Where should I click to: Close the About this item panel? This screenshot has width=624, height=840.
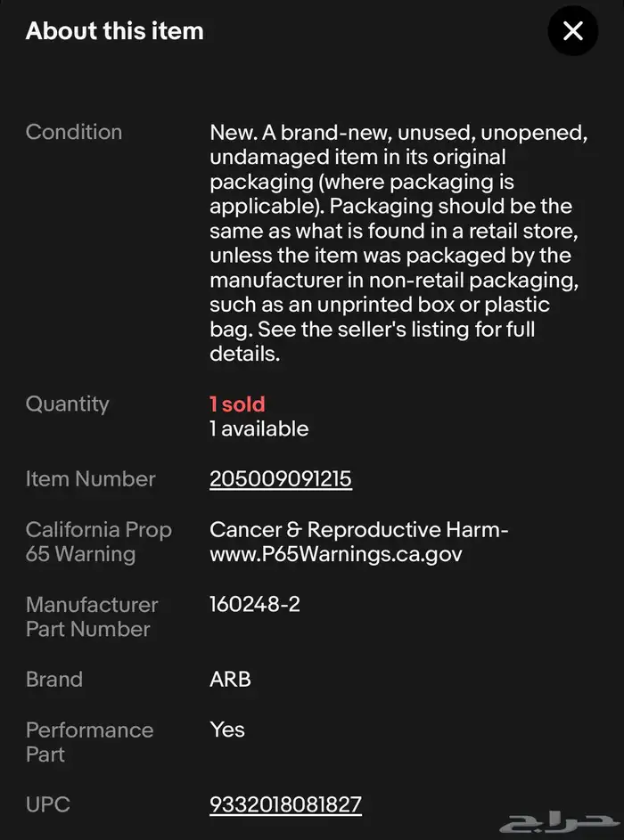572,31
